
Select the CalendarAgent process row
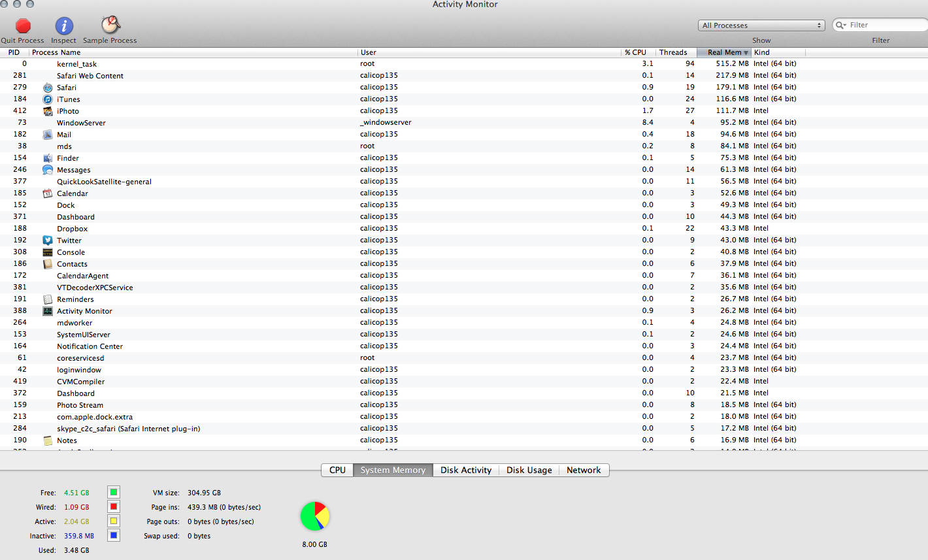(464, 275)
